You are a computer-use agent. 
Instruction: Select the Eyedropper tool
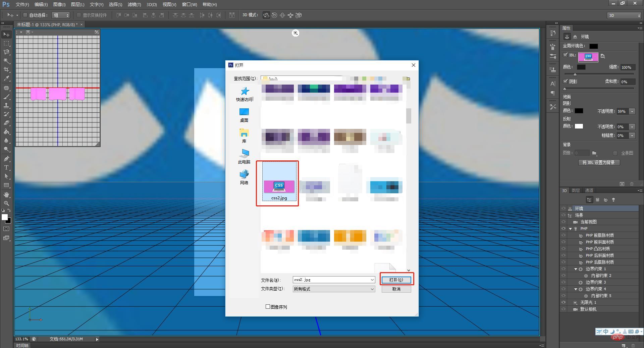tap(6, 79)
